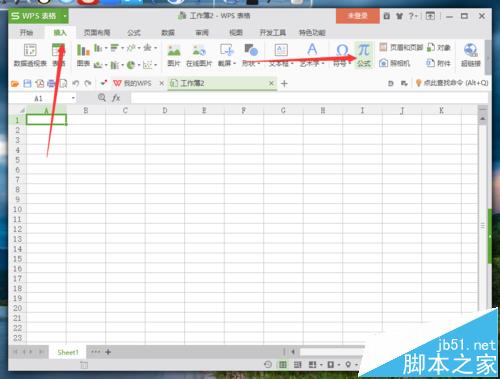Screen dimensions: 500x379
Task: Open the online pictures tool
Action: click(199, 55)
